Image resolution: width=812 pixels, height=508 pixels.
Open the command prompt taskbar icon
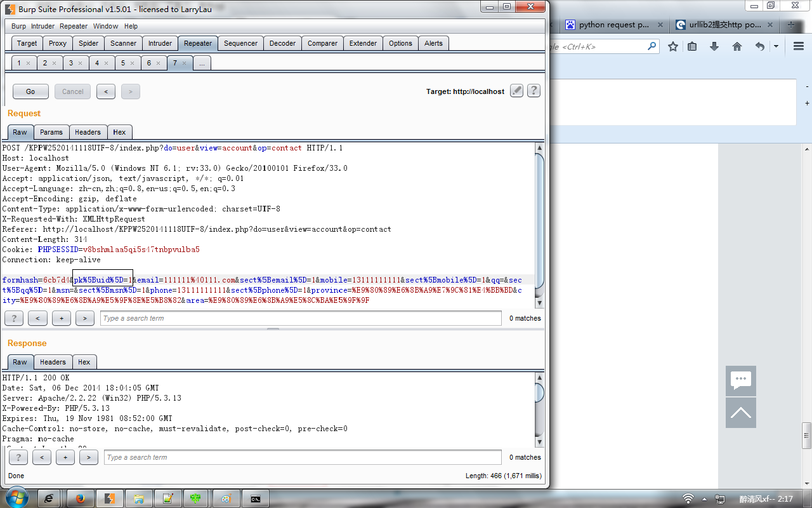tap(255, 498)
